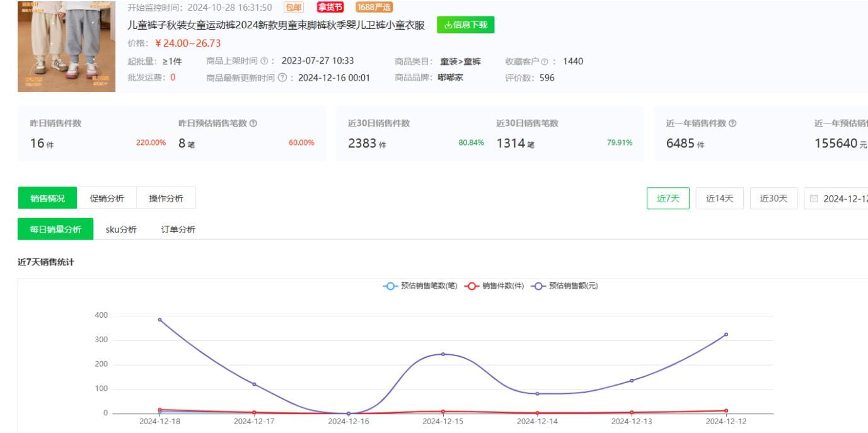Switch to the 促销分析 tab

[107, 199]
